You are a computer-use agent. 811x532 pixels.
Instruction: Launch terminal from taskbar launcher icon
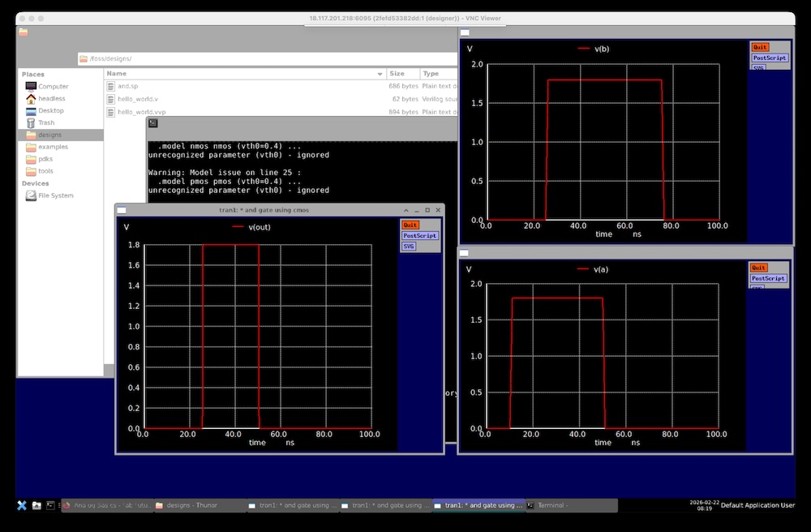tap(50, 505)
